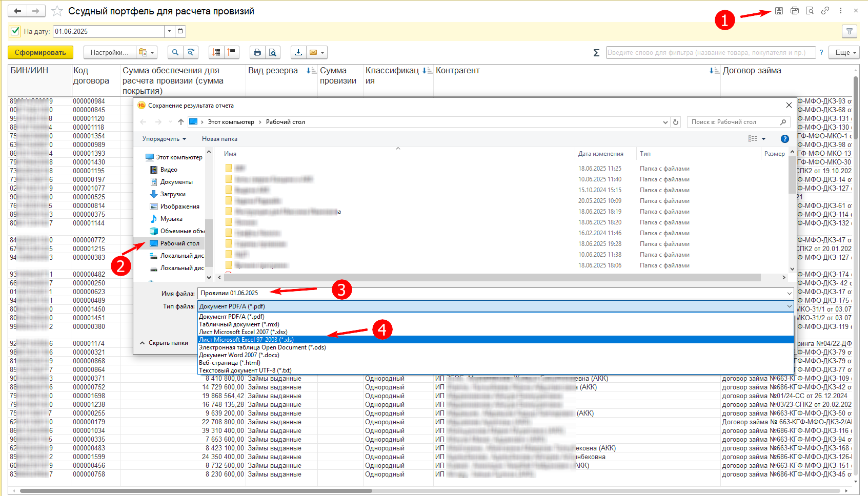Select 'Изображения' in navigation tree
The height and width of the screenshot is (496, 868).
179,206
